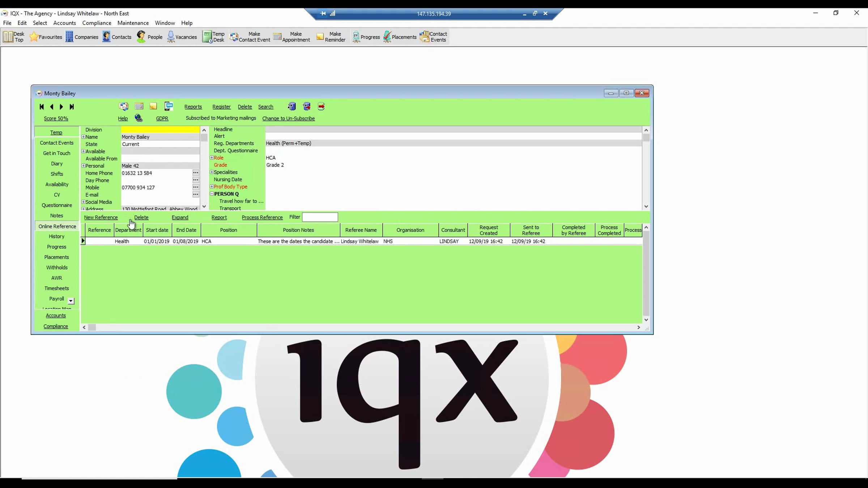Click the Register link in the record window
The height and width of the screenshot is (488, 868).
tap(221, 107)
